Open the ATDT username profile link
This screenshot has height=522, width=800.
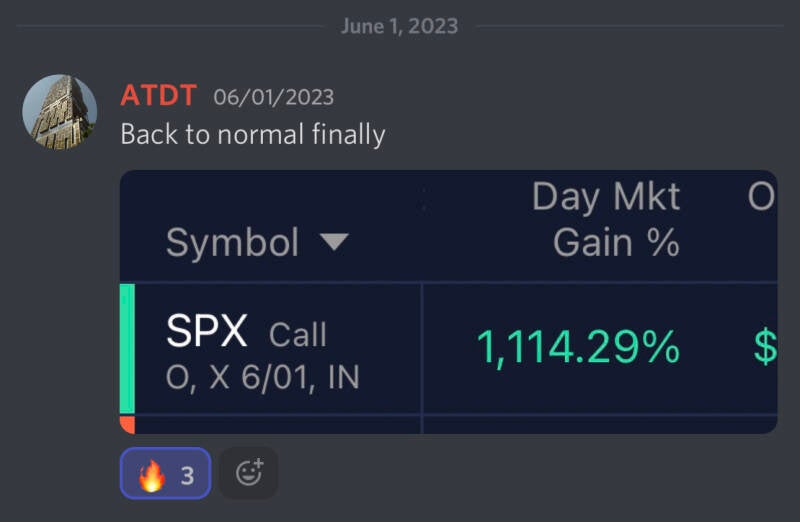coord(158,96)
